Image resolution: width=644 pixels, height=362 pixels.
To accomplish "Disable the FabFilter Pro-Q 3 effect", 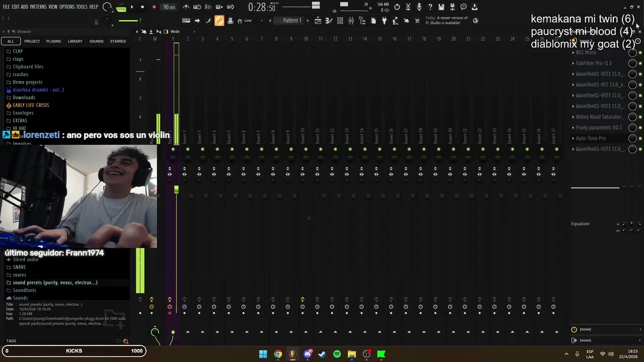I will (x=640, y=63).
